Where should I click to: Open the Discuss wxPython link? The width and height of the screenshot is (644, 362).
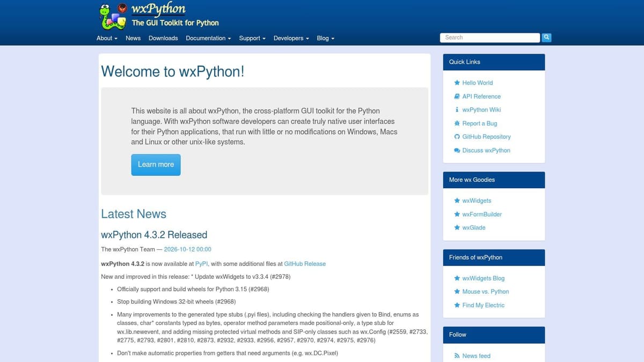[x=486, y=150]
